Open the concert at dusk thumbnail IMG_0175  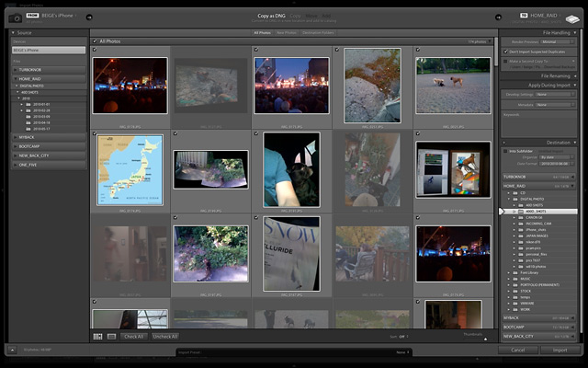(x=291, y=86)
